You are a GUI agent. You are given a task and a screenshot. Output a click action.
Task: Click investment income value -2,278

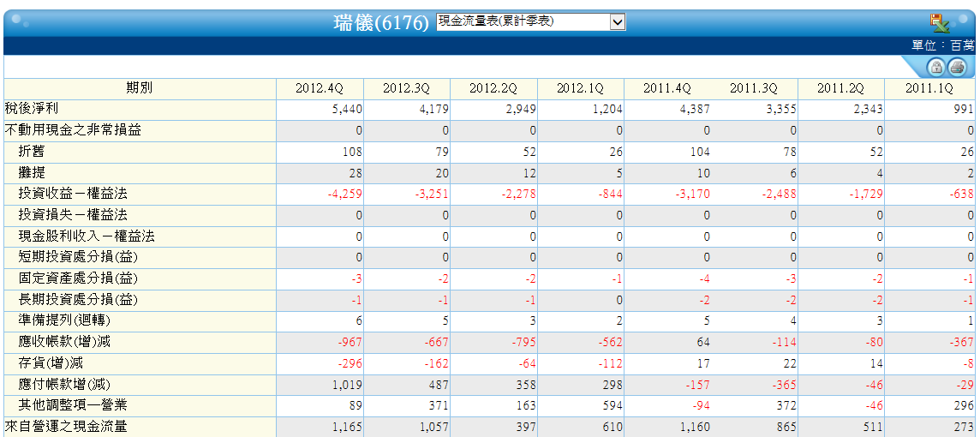point(519,195)
